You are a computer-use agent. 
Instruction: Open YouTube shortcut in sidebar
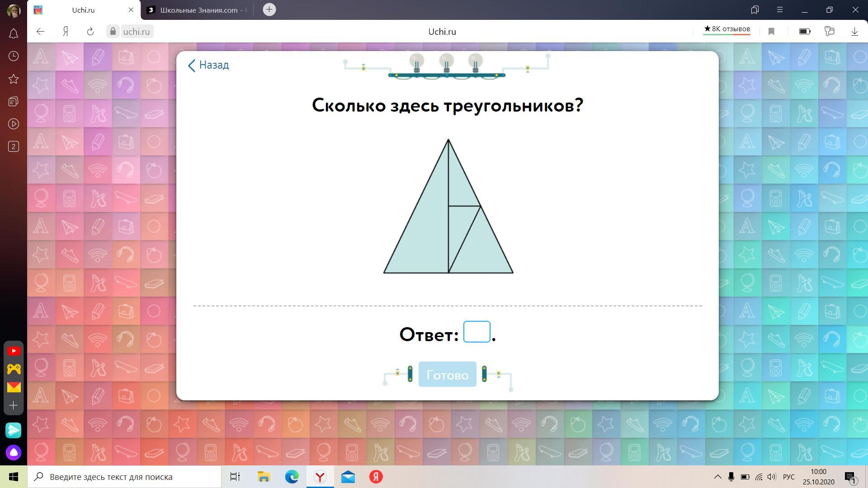(x=14, y=351)
